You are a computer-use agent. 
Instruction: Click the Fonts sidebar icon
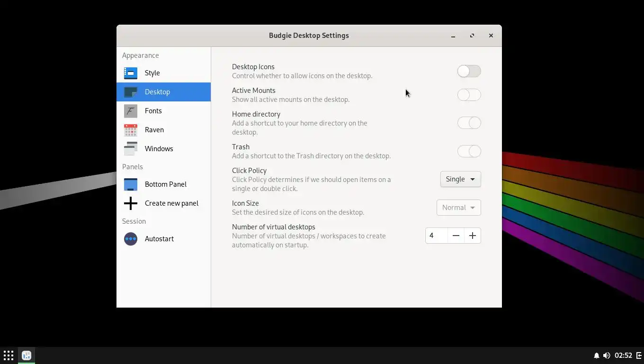pyautogui.click(x=130, y=111)
